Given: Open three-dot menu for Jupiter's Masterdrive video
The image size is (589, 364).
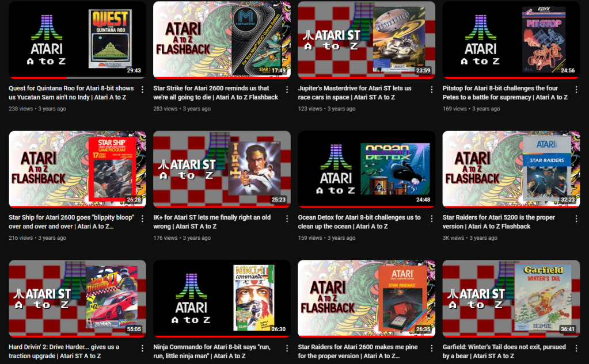Looking at the screenshot, I should click(431, 90).
